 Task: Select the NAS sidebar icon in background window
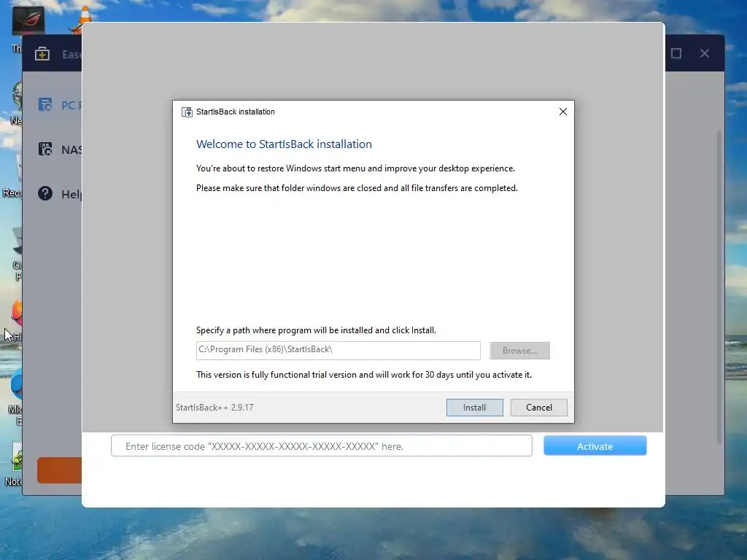[x=45, y=149]
